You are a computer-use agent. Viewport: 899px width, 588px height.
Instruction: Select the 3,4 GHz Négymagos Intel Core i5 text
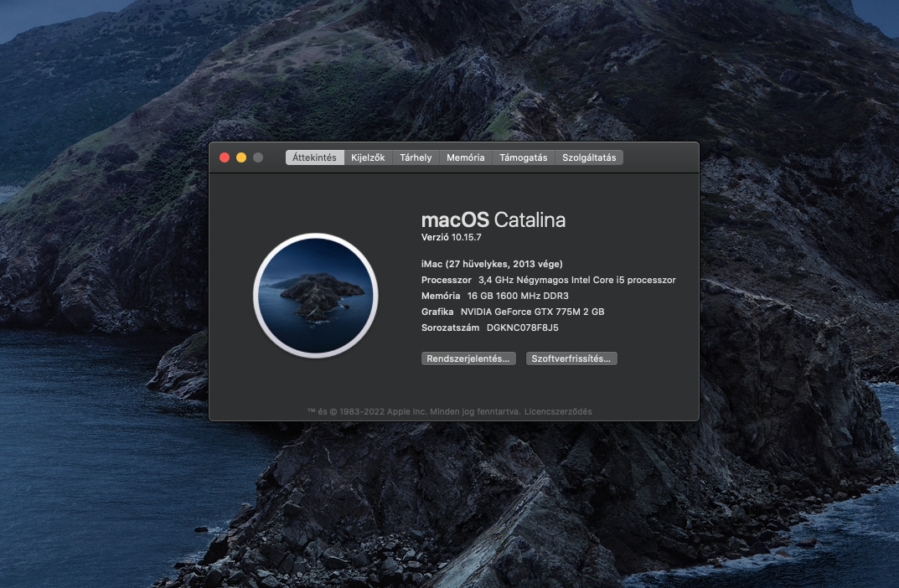[576, 280]
